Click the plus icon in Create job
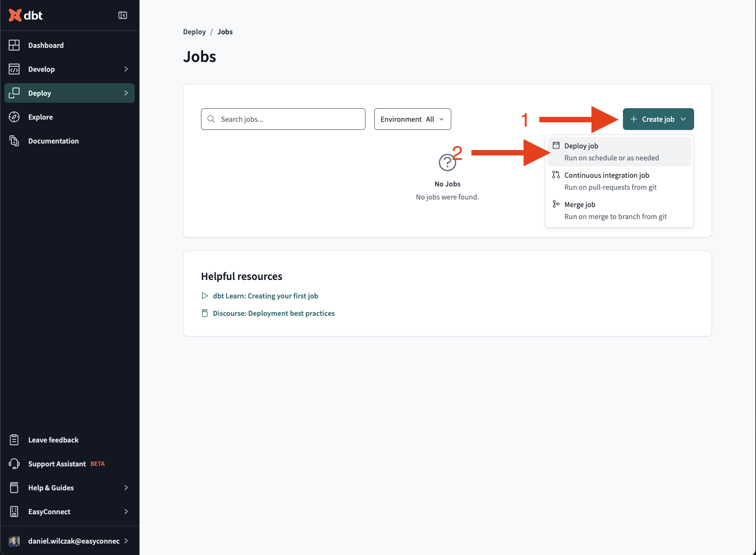Viewport: 756px width, 555px height. [x=633, y=119]
